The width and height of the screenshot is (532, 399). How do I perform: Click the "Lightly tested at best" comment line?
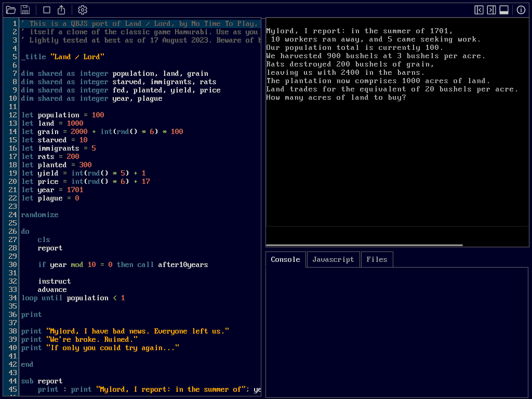(x=140, y=40)
